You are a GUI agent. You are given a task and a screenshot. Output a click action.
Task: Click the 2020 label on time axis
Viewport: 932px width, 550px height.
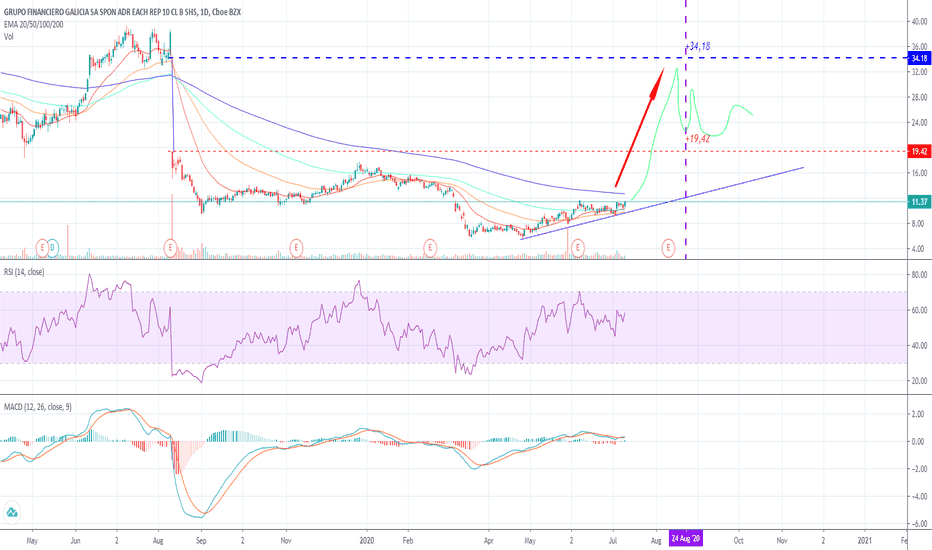pos(367,540)
